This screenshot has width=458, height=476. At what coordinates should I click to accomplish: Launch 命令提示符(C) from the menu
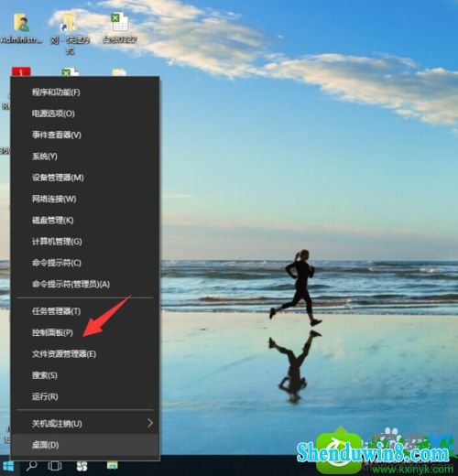[x=85, y=263]
